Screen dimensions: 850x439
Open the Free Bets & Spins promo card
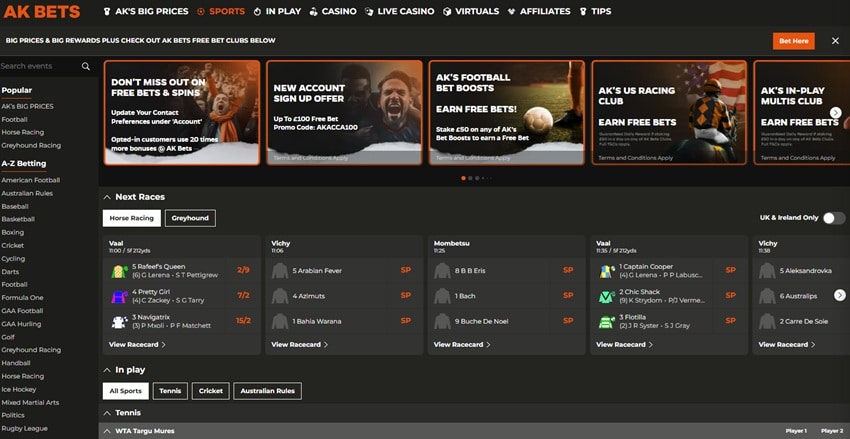[x=182, y=113]
